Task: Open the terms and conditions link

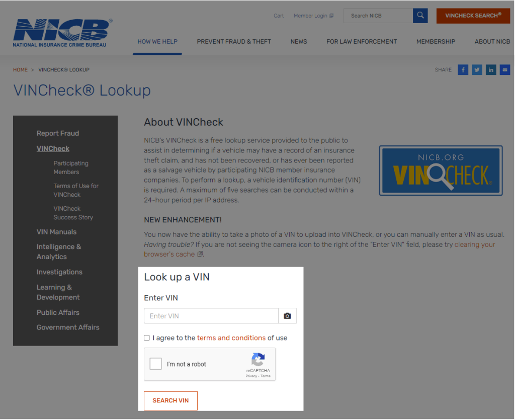Action: coord(231,338)
